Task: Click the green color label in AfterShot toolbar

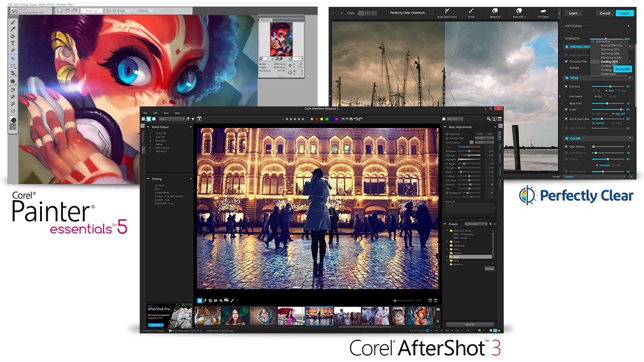Action: [326, 119]
